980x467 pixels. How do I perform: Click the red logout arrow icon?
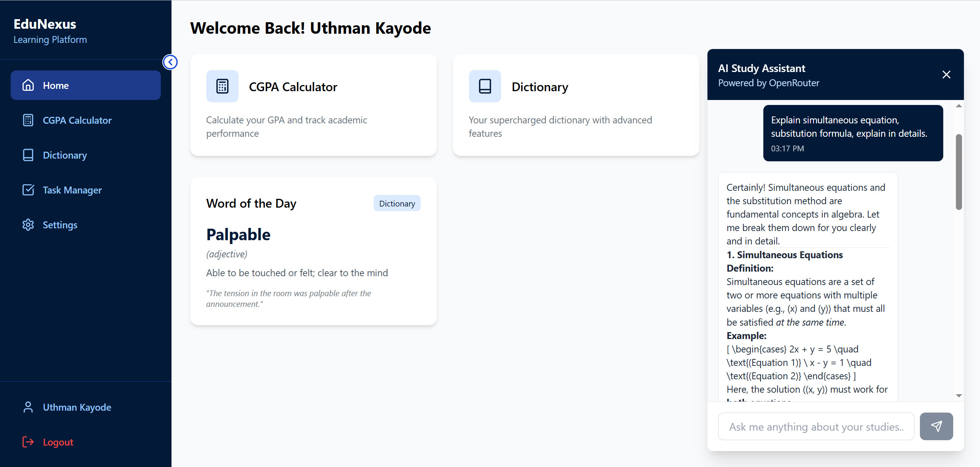(28, 442)
